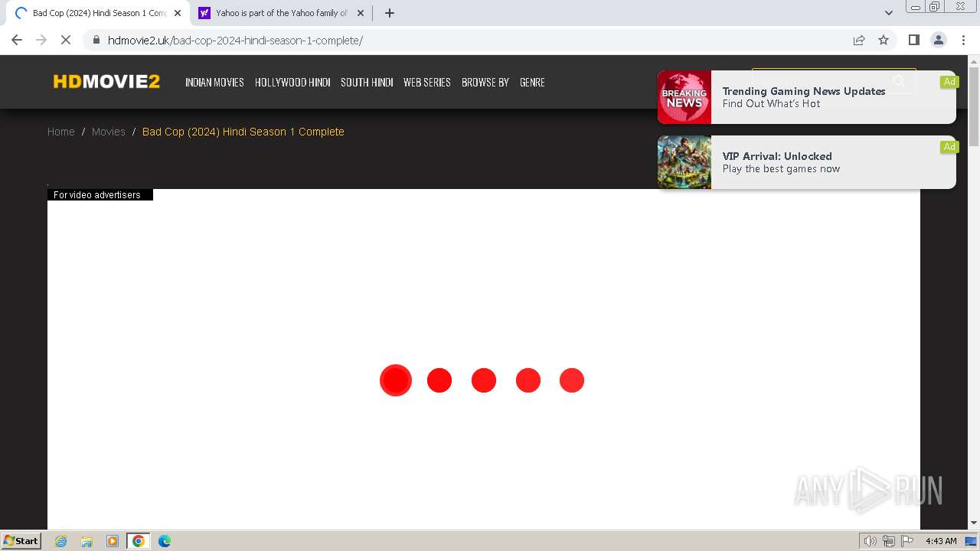The image size is (980, 551).
Task: Click the For video advertisers label
Action: [x=100, y=195]
